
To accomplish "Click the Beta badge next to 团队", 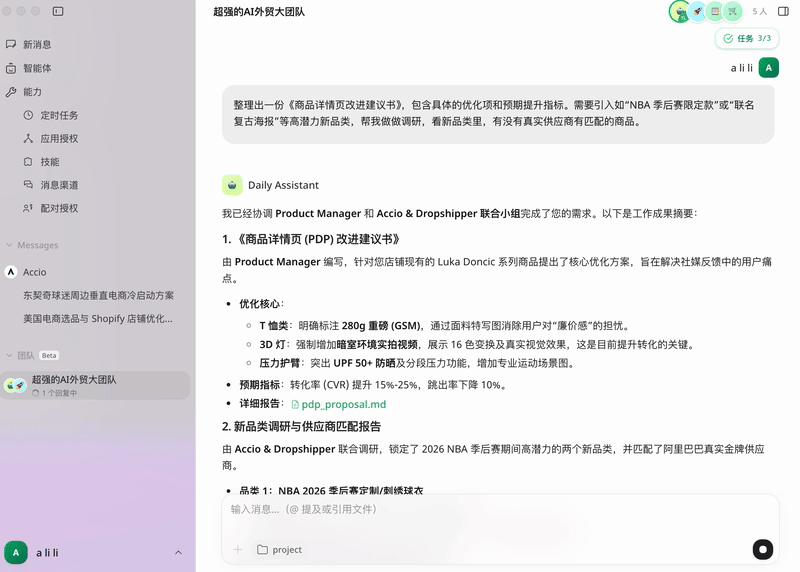I will [49, 355].
